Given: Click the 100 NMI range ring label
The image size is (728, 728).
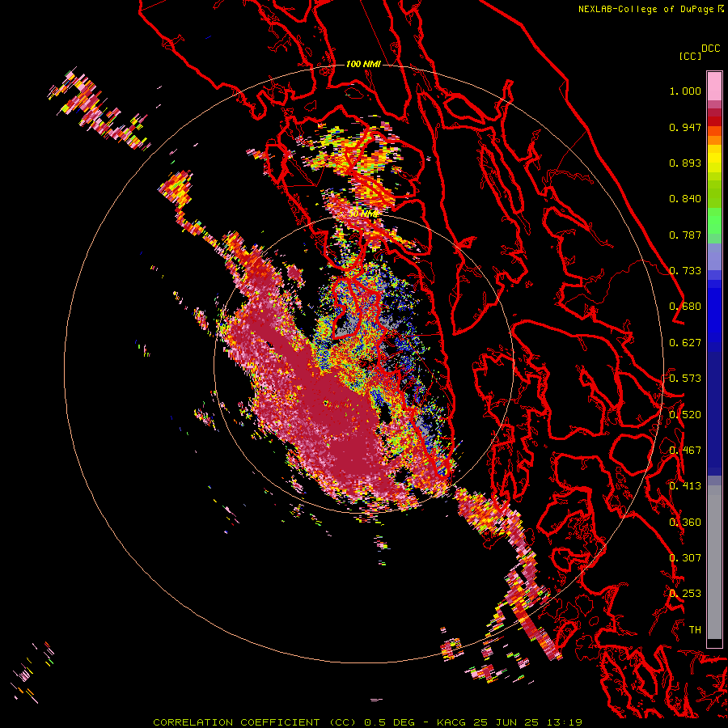Looking at the screenshot, I should [363, 64].
